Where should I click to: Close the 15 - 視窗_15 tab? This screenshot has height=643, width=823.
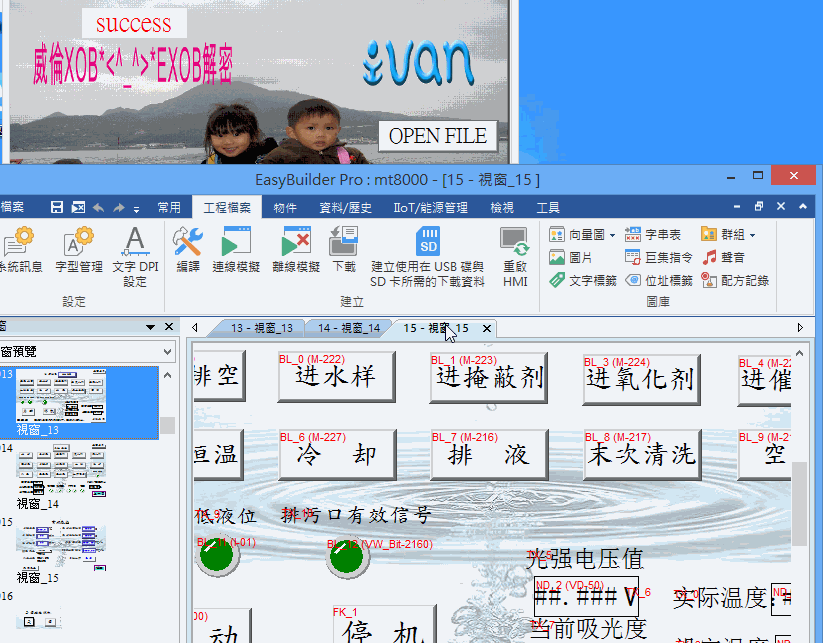[x=487, y=328]
